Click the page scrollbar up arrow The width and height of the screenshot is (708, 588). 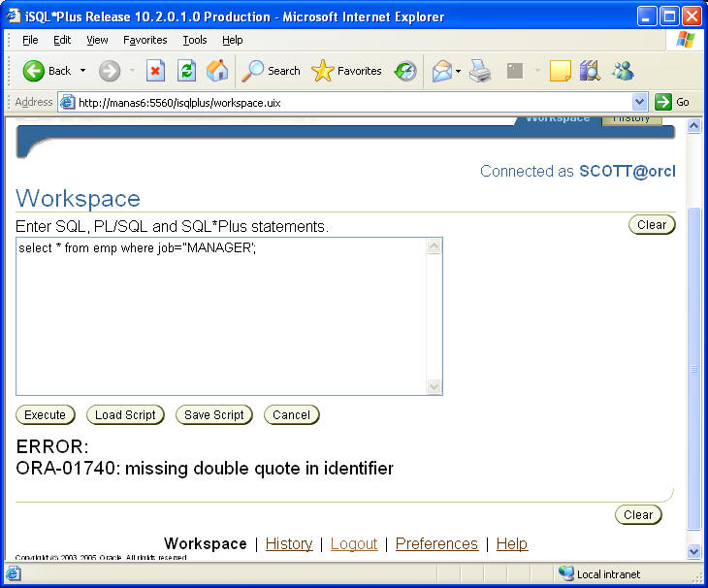693,125
